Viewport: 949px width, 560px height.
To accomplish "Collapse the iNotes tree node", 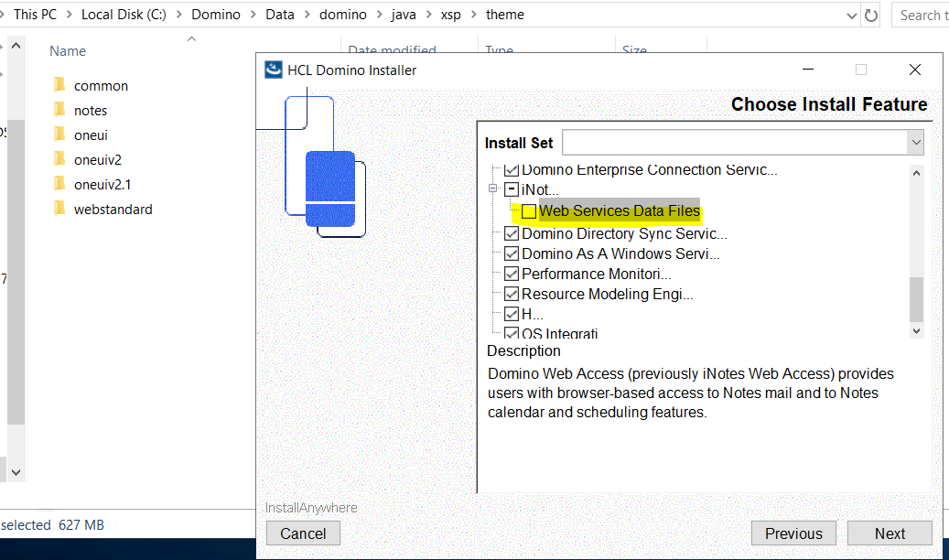I will [512, 189].
